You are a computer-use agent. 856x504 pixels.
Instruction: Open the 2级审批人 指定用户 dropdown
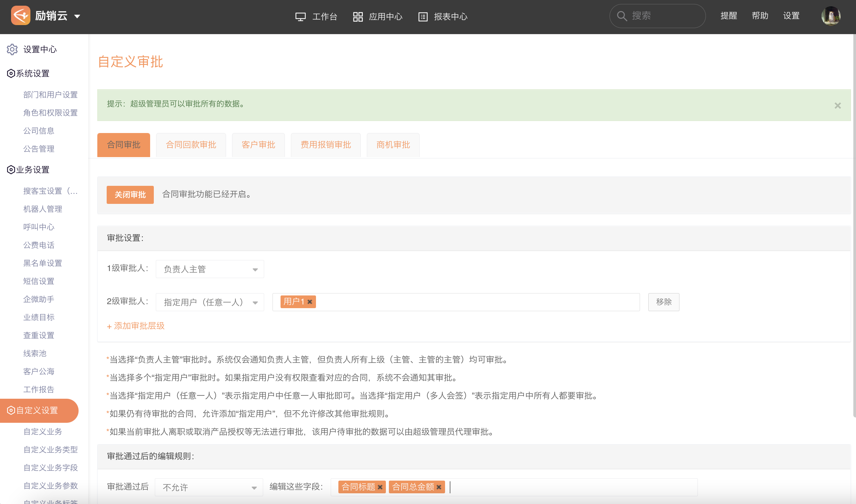(210, 302)
